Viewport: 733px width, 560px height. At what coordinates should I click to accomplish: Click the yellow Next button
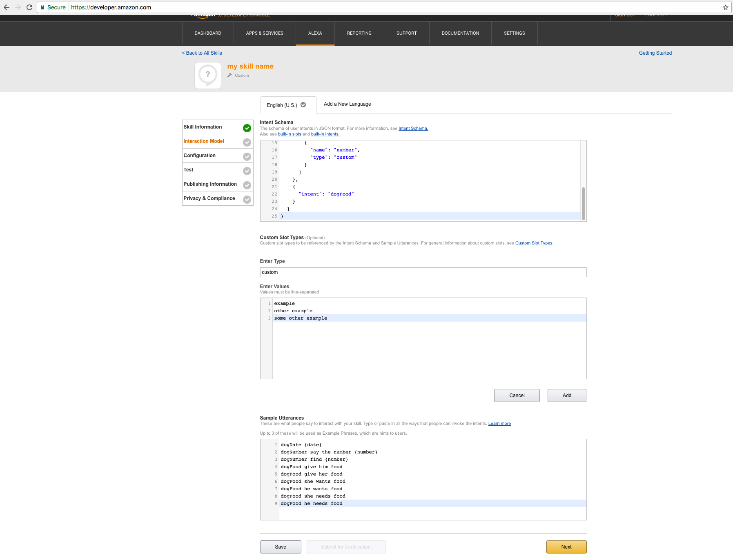click(566, 547)
